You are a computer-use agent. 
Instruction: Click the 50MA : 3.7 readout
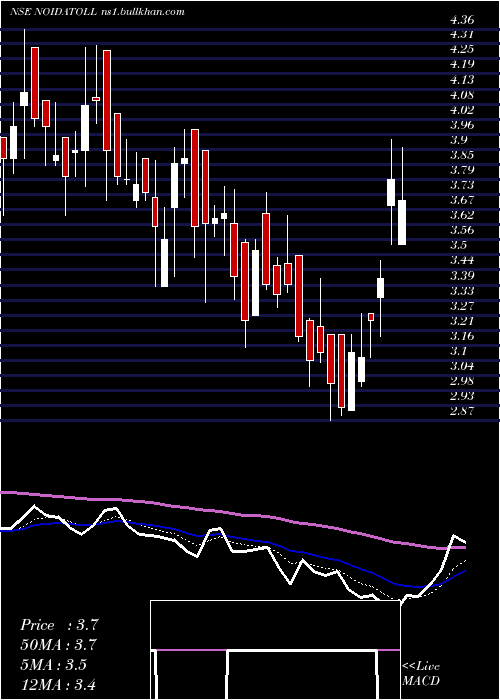[58, 645]
